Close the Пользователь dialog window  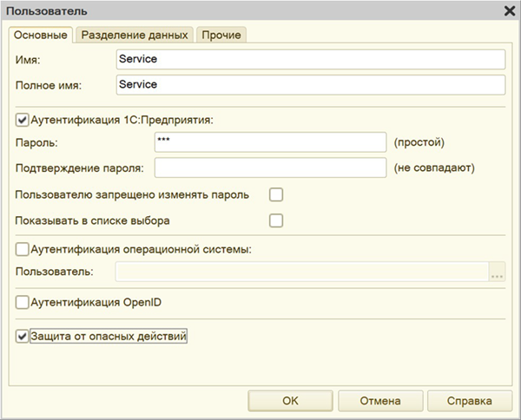coord(509,10)
